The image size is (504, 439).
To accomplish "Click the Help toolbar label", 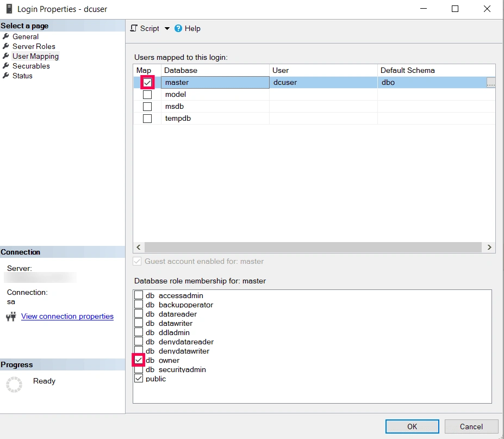I will 192,29.
